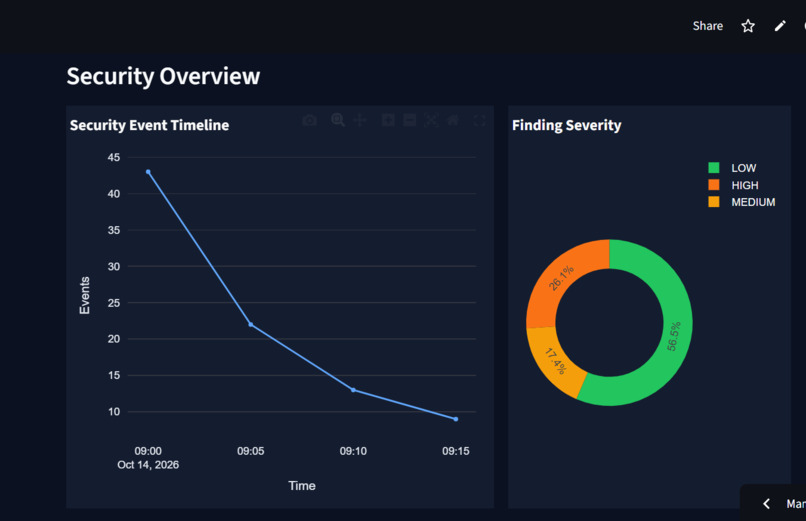Click the '35' y-axis tick label
806x521 pixels.
pyautogui.click(x=114, y=230)
